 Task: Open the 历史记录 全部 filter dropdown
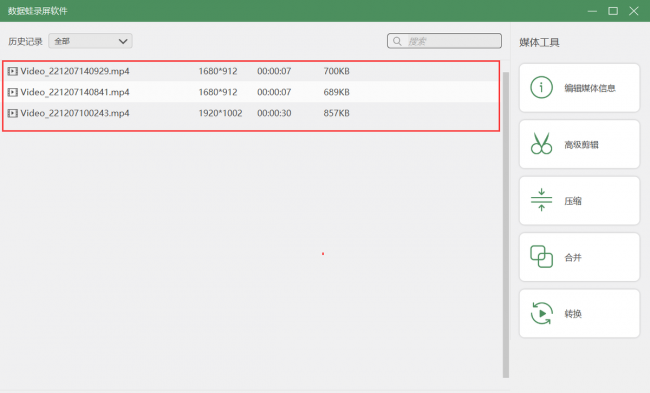click(x=90, y=41)
